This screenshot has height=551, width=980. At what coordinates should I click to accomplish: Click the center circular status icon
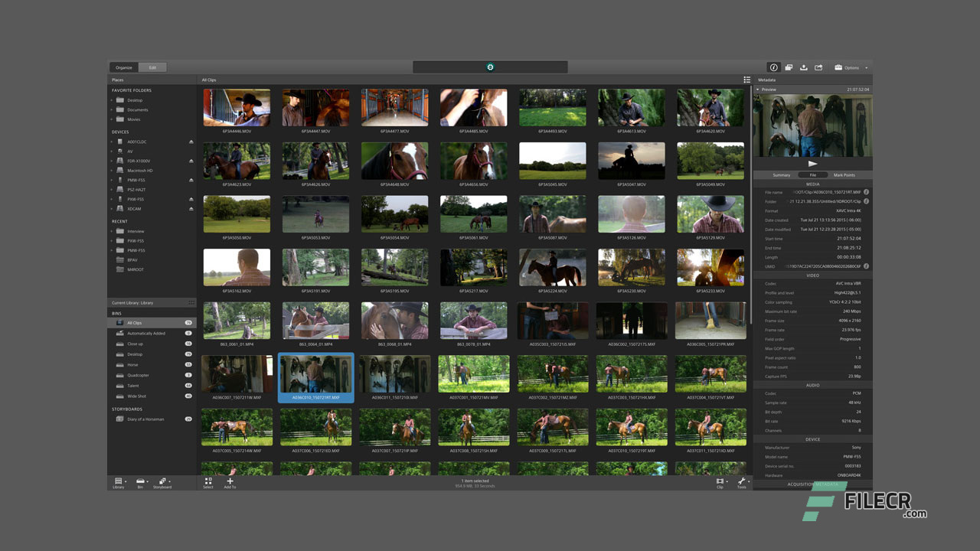pos(490,67)
